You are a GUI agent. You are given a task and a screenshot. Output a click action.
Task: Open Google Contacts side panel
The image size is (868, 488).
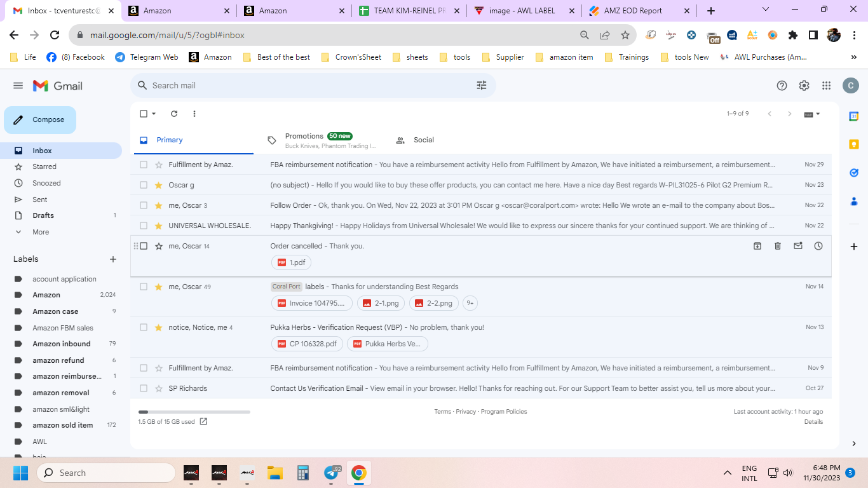pos(854,201)
